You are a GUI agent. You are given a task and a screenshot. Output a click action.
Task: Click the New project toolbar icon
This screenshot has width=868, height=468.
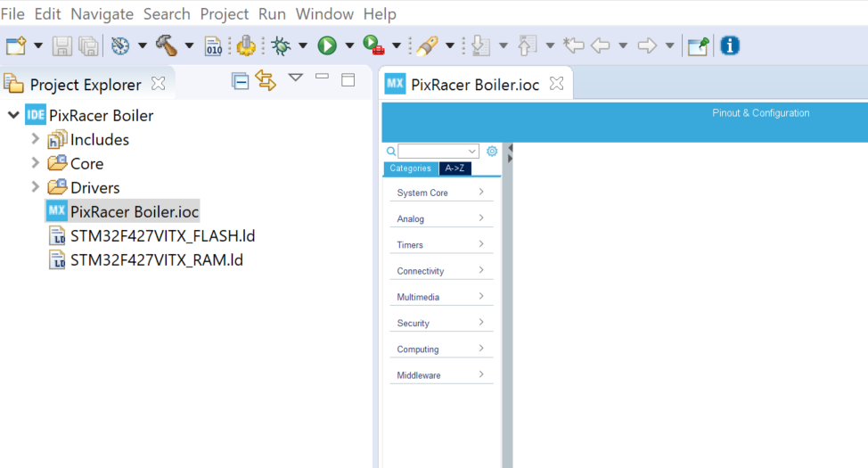(x=16, y=46)
